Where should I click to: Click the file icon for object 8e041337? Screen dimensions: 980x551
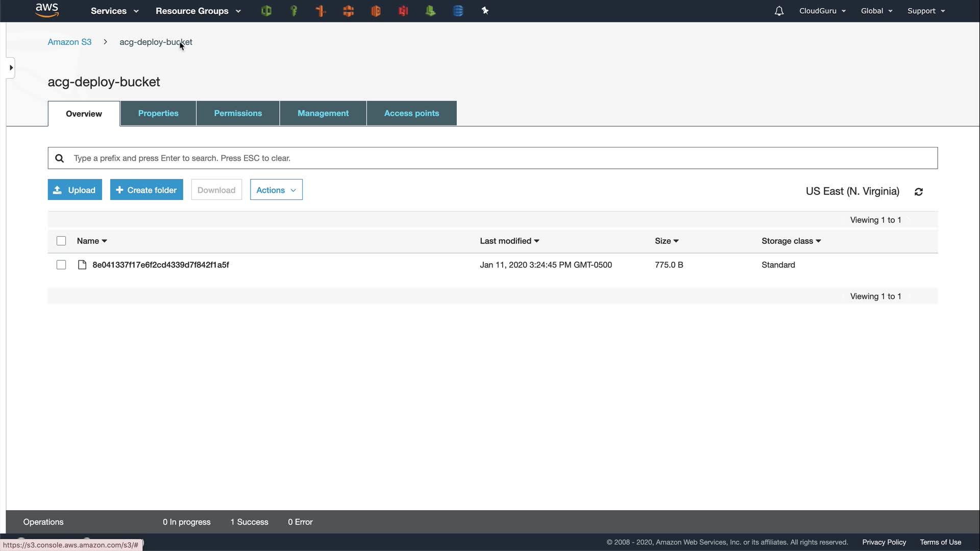click(x=82, y=265)
